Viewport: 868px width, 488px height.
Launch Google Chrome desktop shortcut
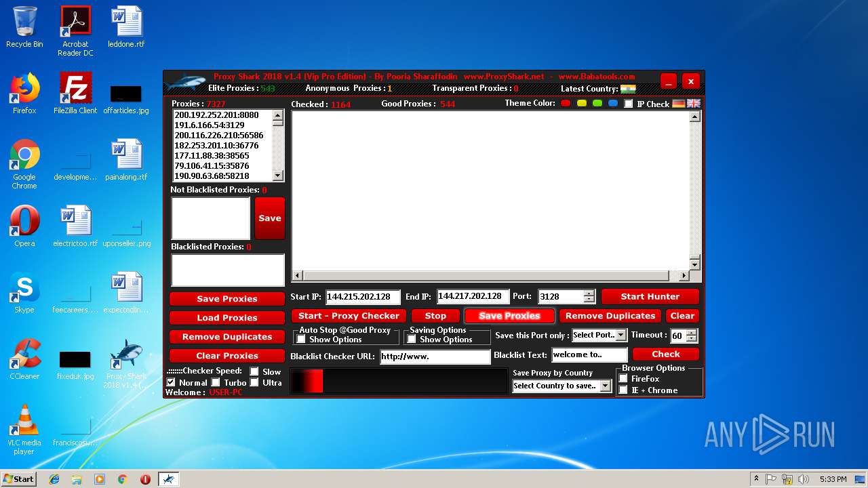(24, 164)
